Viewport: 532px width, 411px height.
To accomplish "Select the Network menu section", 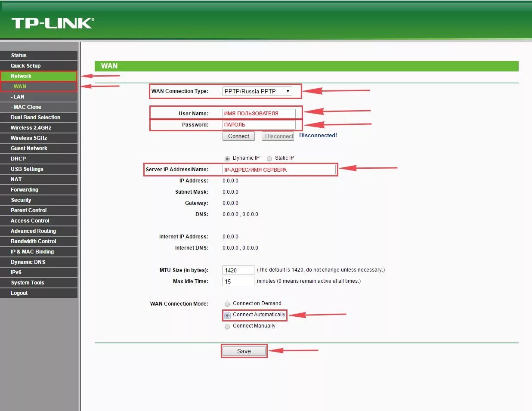I will coord(39,76).
